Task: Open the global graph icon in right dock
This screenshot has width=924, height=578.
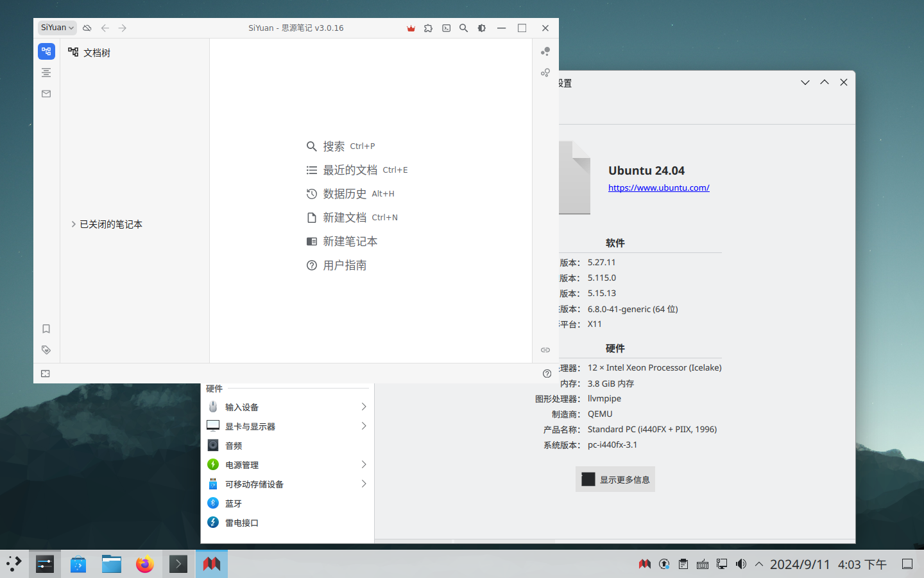Action: click(545, 73)
